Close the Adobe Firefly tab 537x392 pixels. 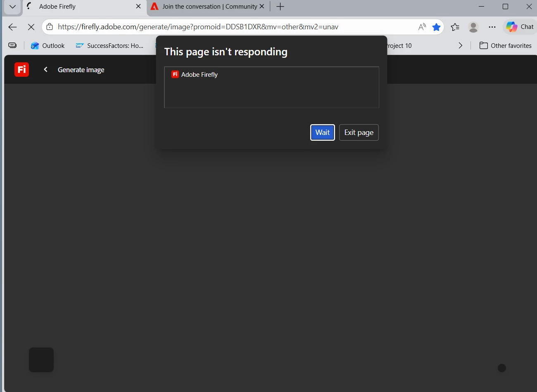[138, 7]
